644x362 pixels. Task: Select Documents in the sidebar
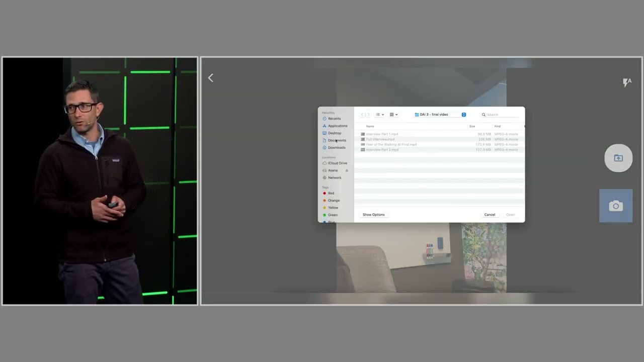coord(334,140)
